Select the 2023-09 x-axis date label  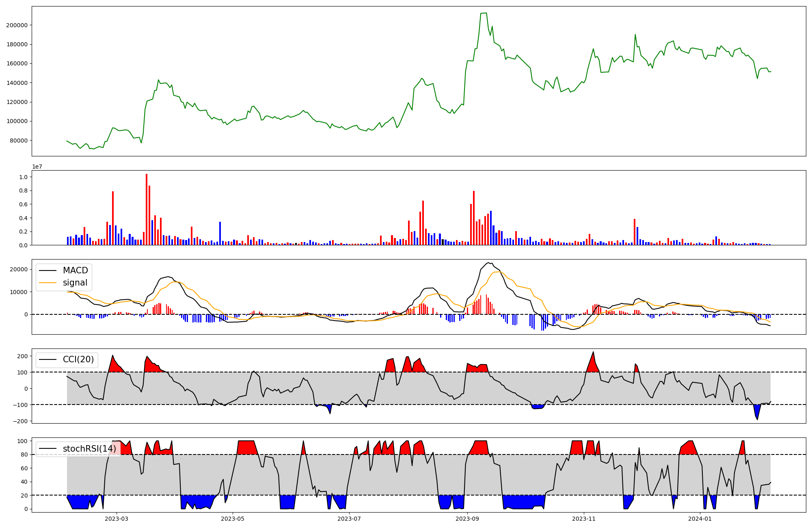467,519
